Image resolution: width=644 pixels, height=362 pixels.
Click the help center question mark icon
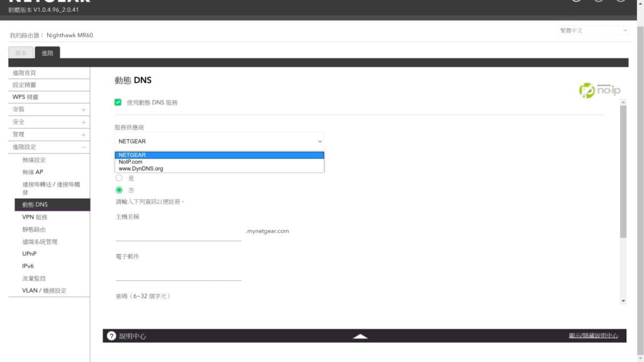coord(111,336)
